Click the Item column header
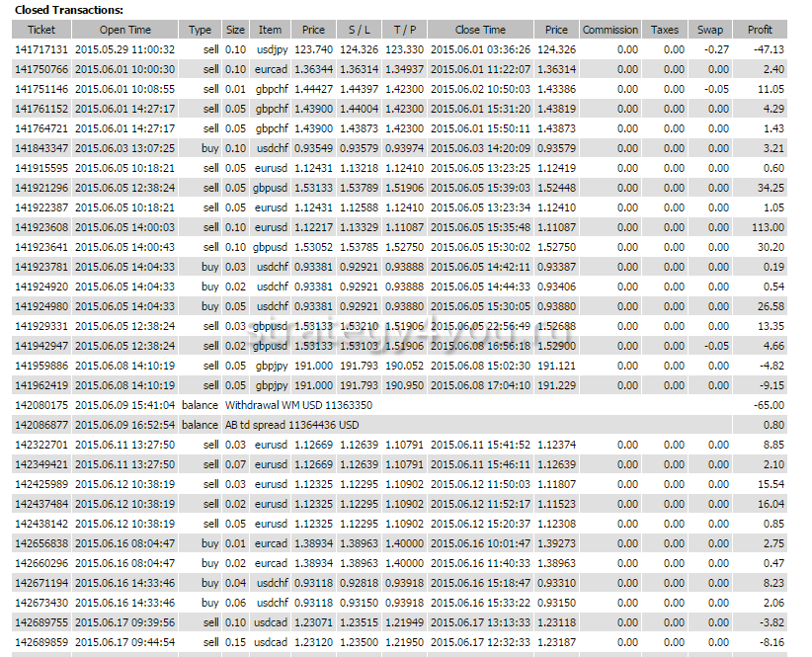Image resolution: width=812 pixels, height=657 pixels. click(x=270, y=30)
